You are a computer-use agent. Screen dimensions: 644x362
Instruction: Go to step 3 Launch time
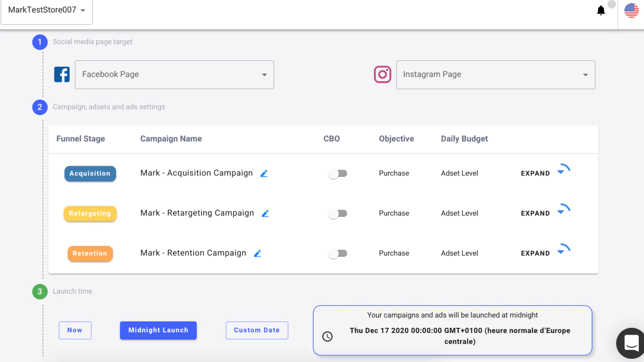coord(40,292)
